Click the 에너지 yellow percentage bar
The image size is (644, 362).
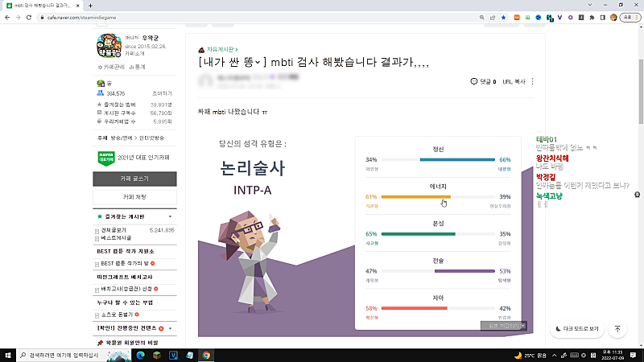pyautogui.click(x=415, y=197)
